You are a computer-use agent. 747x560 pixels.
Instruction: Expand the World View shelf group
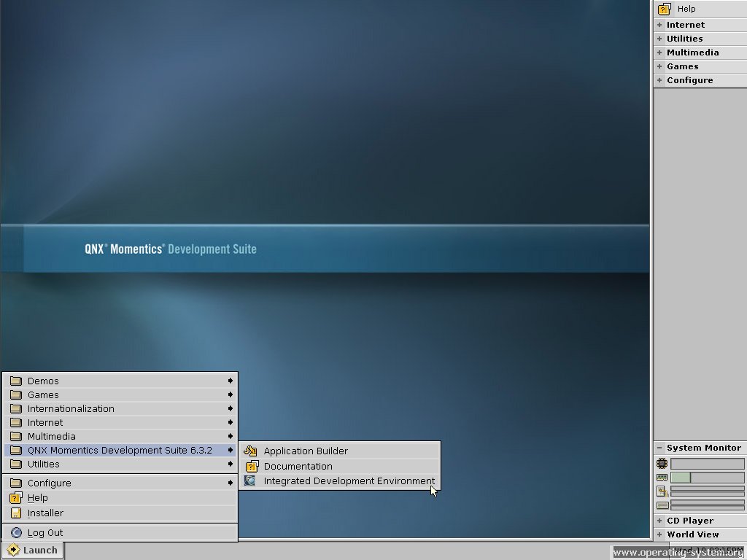[x=659, y=534]
